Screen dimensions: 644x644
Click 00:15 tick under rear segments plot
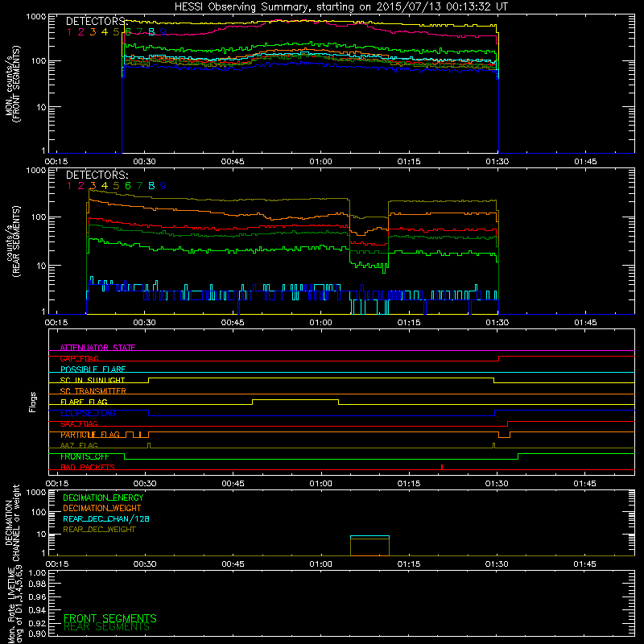pyautogui.click(x=56, y=323)
